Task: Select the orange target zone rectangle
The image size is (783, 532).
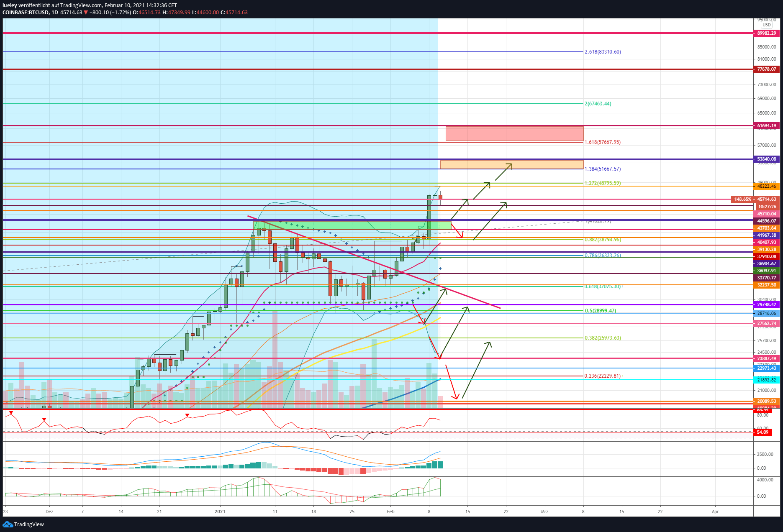Action: 511,164
